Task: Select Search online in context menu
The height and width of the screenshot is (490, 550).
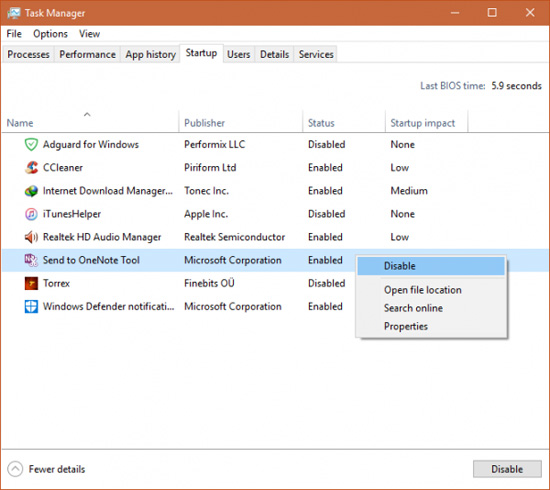Action: (x=413, y=308)
